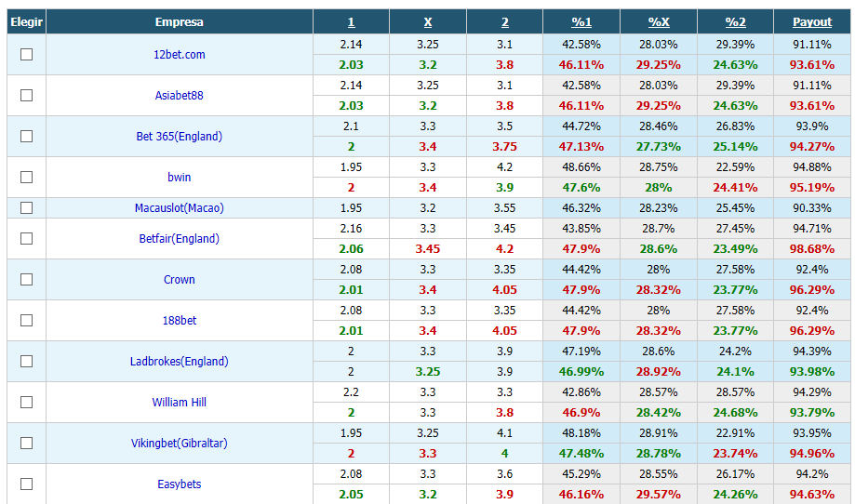Viewport: 855px width, 504px height.
Task: Check the box for 12bet.com
Action: coord(26,55)
